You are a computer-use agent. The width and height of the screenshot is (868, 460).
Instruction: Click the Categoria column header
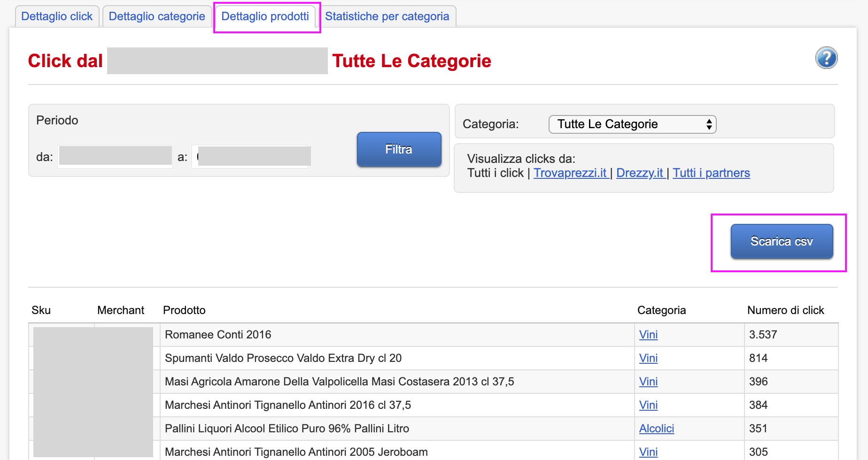[661, 310]
